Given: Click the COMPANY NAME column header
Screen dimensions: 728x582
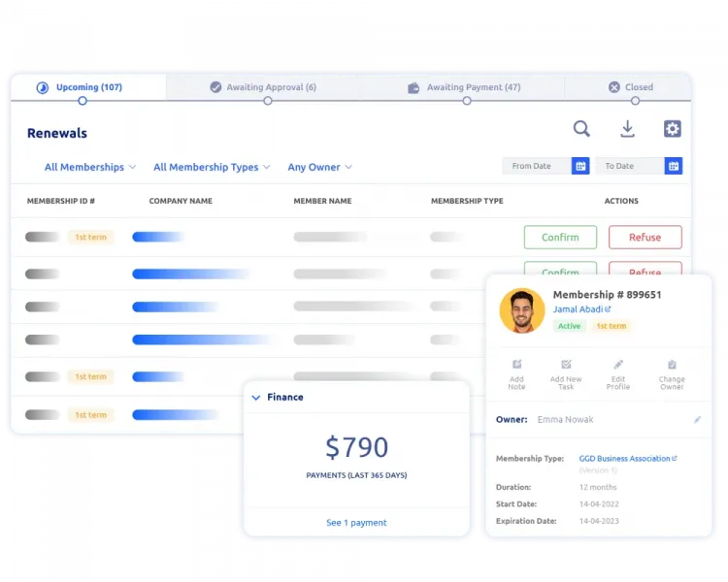Looking at the screenshot, I should (181, 201).
